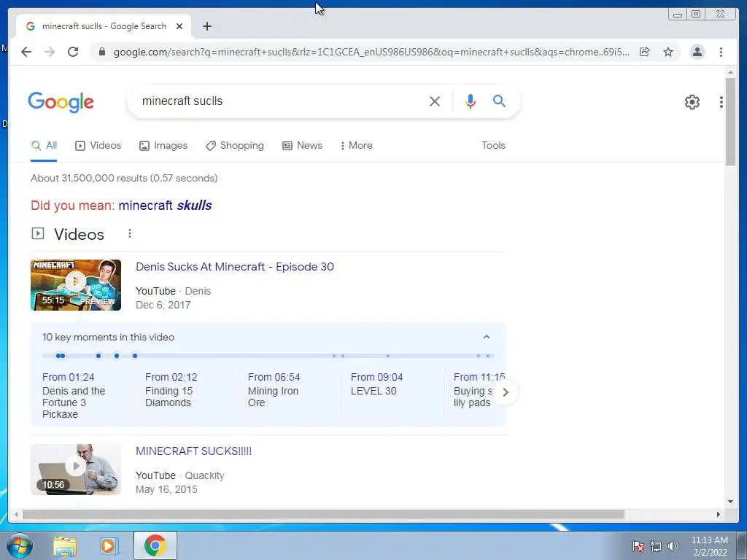The height and width of the screenshot is (560, 747).
Task: Collapse the key moments panel
Action: point(487,337)
